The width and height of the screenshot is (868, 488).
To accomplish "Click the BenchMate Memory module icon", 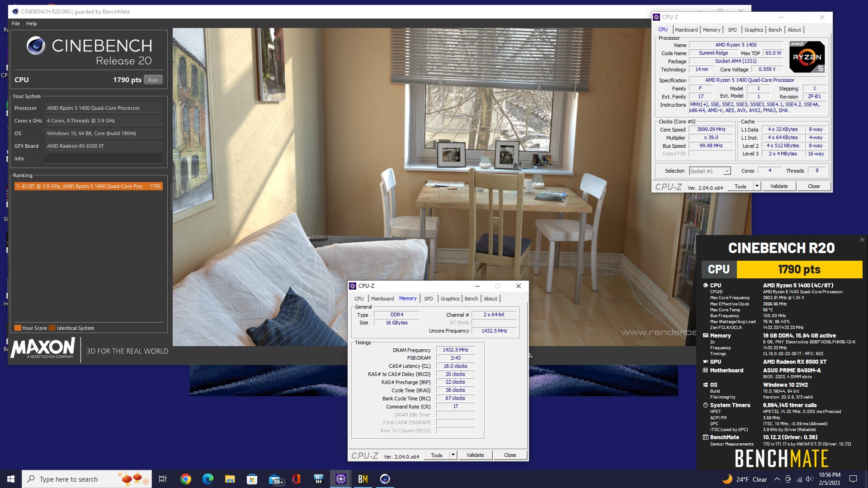I will click(x=706, y=335).
